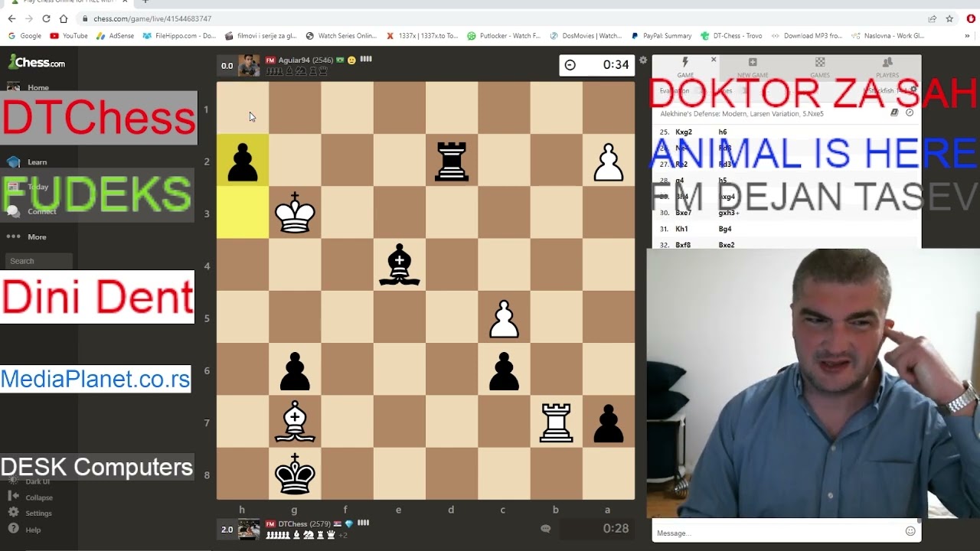Click move Bg4 in move list

(x=725, y=229)
